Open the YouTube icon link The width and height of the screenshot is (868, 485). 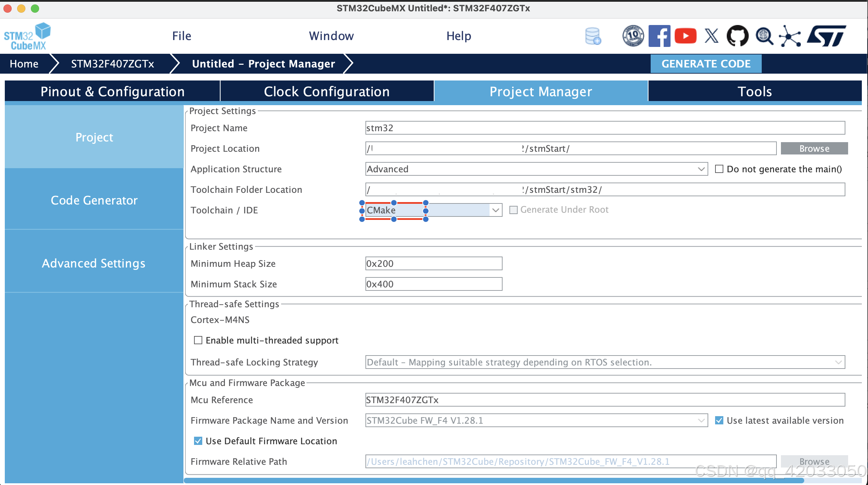coord(685,36)
